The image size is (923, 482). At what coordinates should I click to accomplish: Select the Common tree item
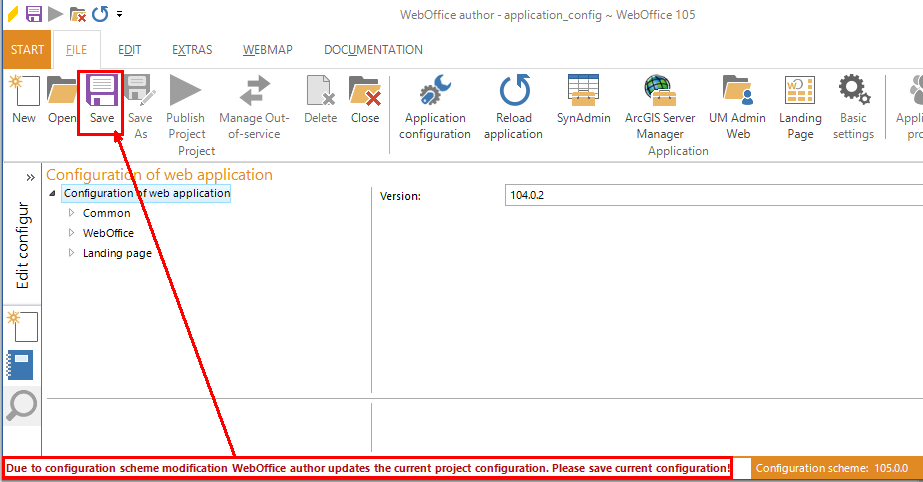pos(107,213)
